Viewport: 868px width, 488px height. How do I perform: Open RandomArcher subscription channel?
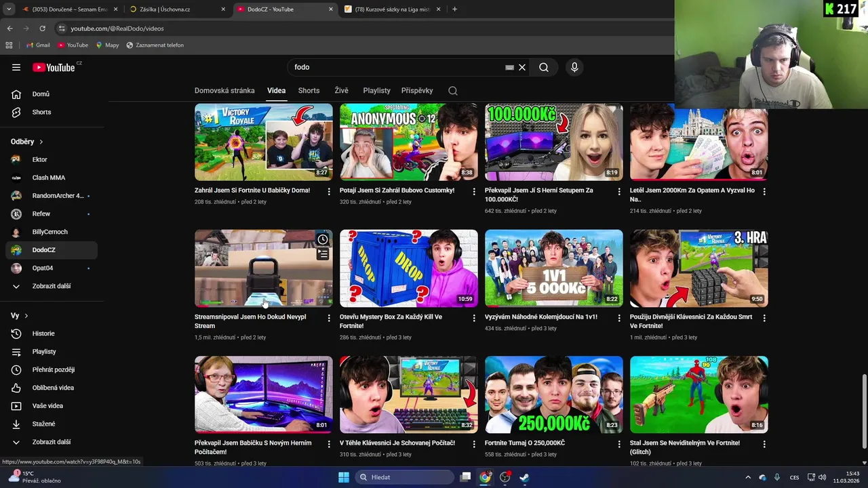52,196
